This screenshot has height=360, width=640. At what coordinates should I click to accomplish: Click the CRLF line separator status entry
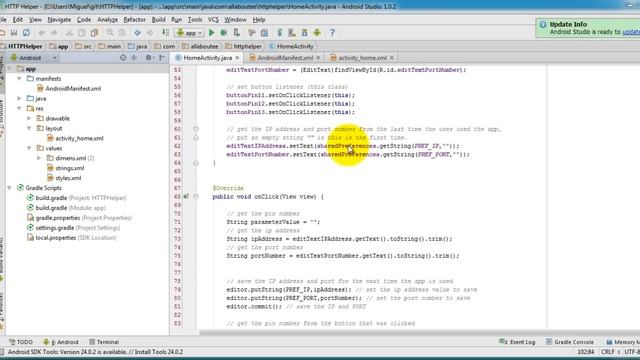[607, 352]
